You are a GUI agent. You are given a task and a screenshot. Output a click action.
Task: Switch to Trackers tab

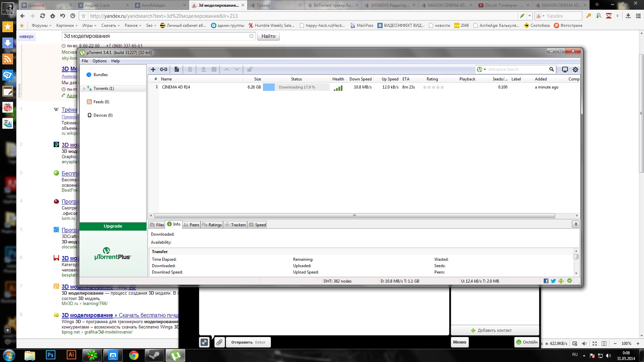235,225
